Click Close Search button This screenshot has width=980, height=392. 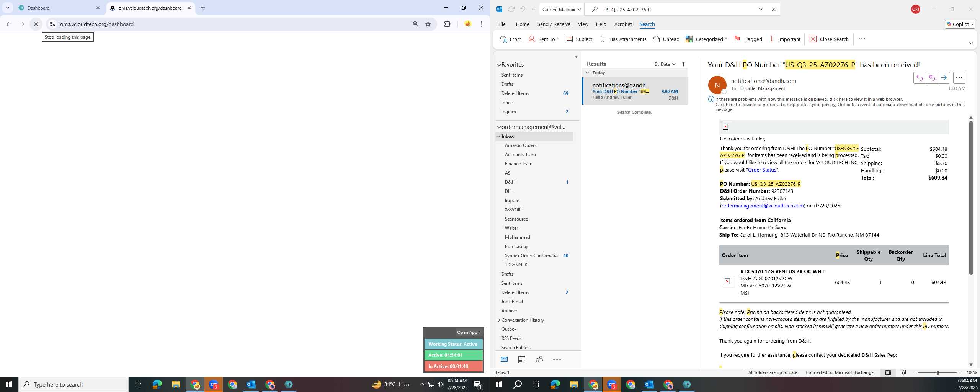tap(829, 39)
